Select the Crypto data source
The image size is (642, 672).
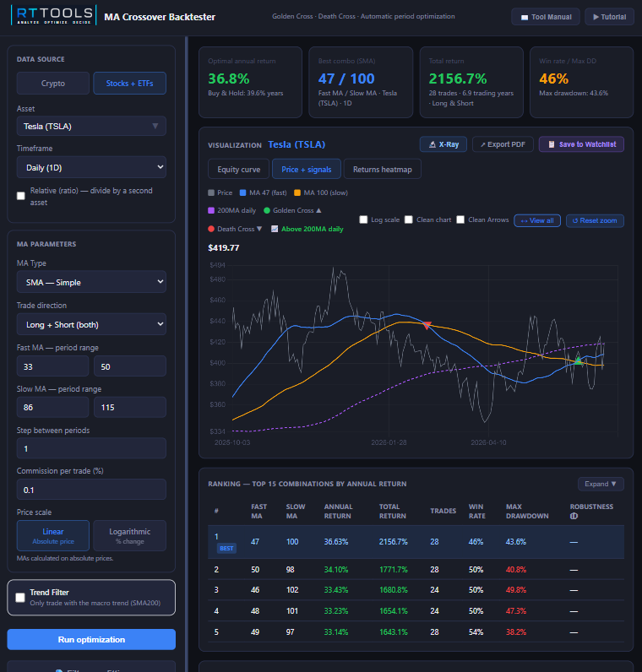(53, 83)
